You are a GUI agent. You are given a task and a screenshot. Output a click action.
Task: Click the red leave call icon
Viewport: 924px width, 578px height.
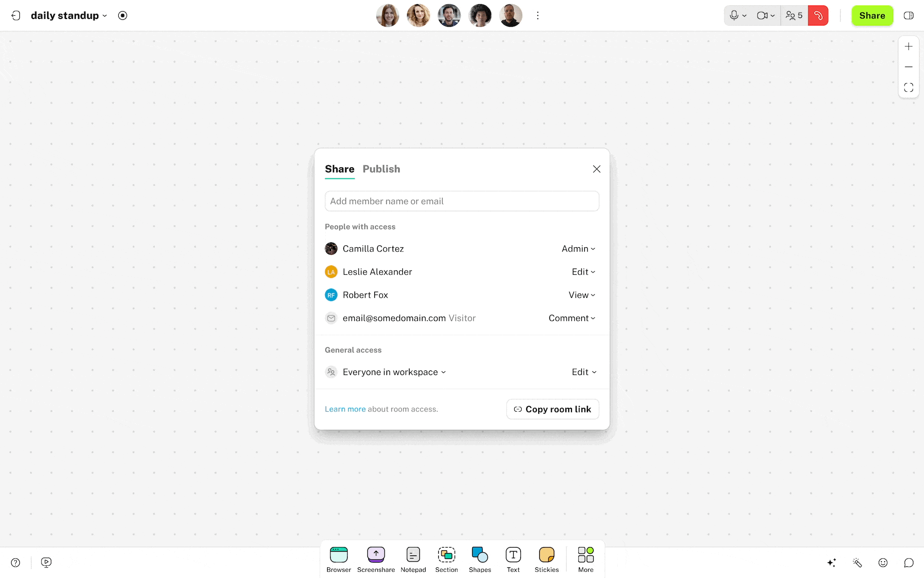pos(818,16)
